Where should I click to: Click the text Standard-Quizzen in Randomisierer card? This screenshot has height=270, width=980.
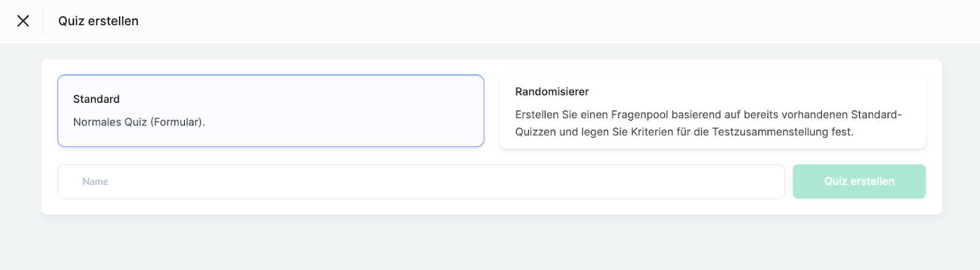click(876, 115)
